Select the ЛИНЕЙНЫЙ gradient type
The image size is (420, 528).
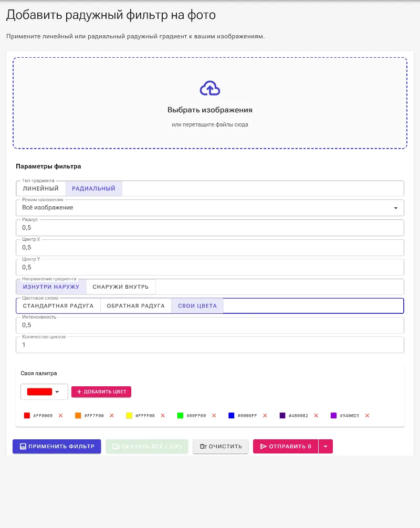tap(41, 188)
